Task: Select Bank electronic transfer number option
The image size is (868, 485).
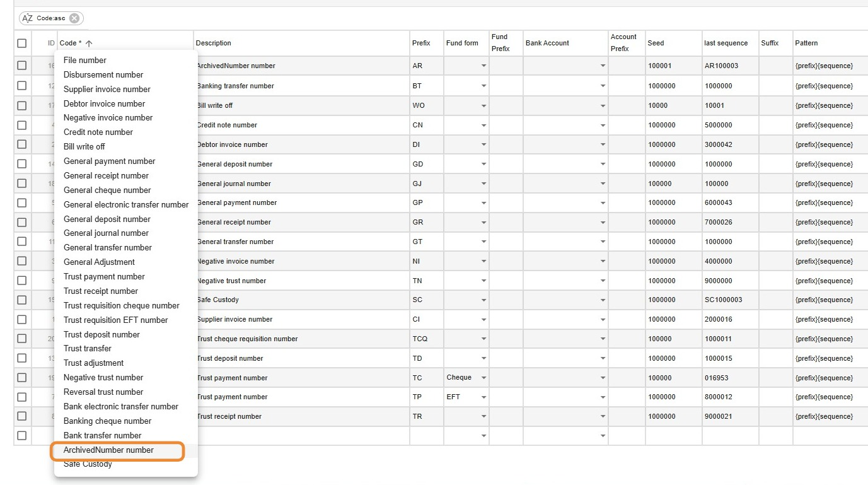Action: pos(121,406)
